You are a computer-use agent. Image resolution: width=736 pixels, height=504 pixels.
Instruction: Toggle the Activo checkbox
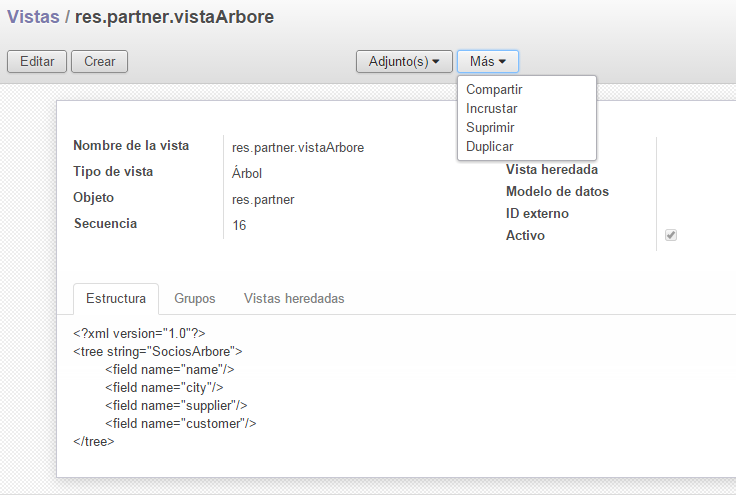[671, 235]
